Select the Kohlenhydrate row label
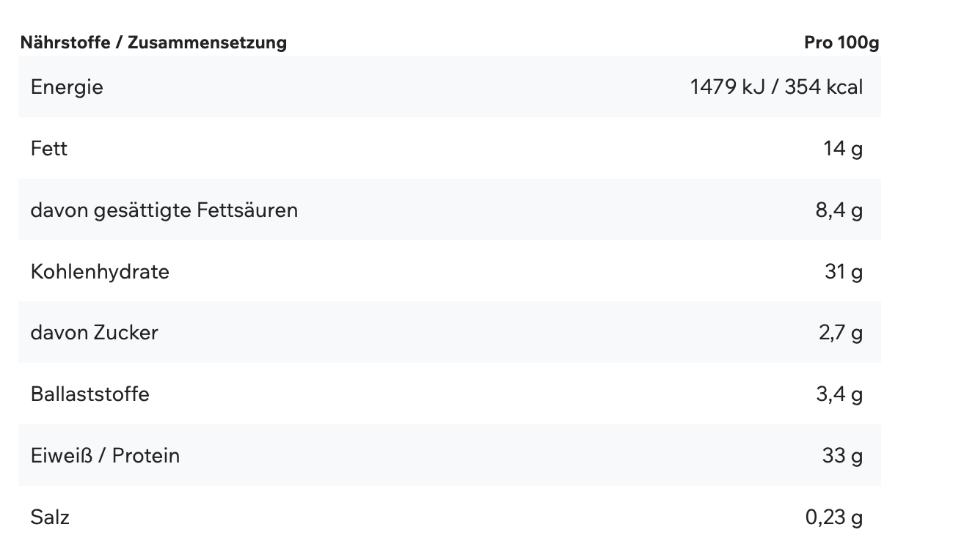Screen dimensions: 964x560 (x=100, y=272)
